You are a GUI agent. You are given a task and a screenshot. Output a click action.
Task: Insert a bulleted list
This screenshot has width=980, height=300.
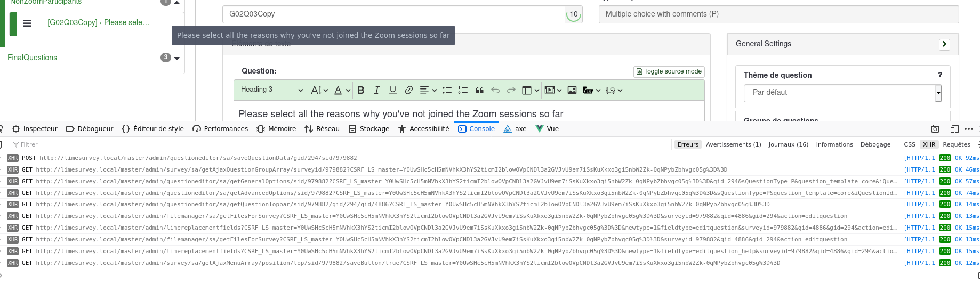click(447, 90)
